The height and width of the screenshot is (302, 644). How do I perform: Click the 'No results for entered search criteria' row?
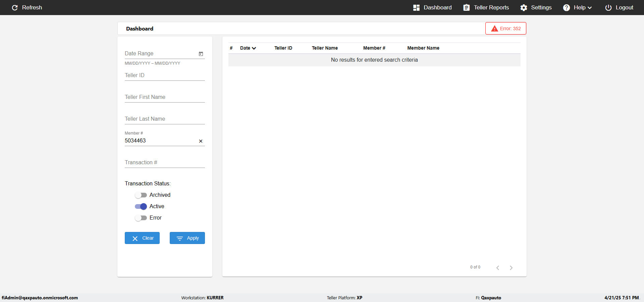(x=374, y=60)
